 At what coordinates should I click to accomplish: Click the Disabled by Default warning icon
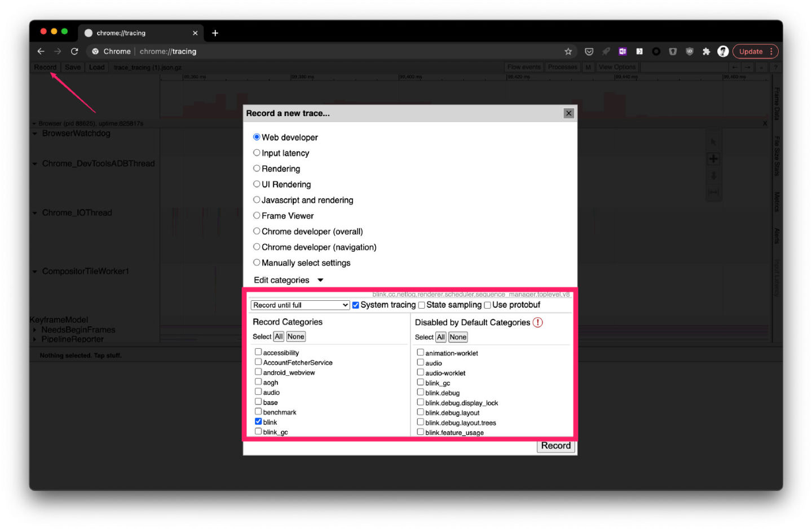coord(538,322)
